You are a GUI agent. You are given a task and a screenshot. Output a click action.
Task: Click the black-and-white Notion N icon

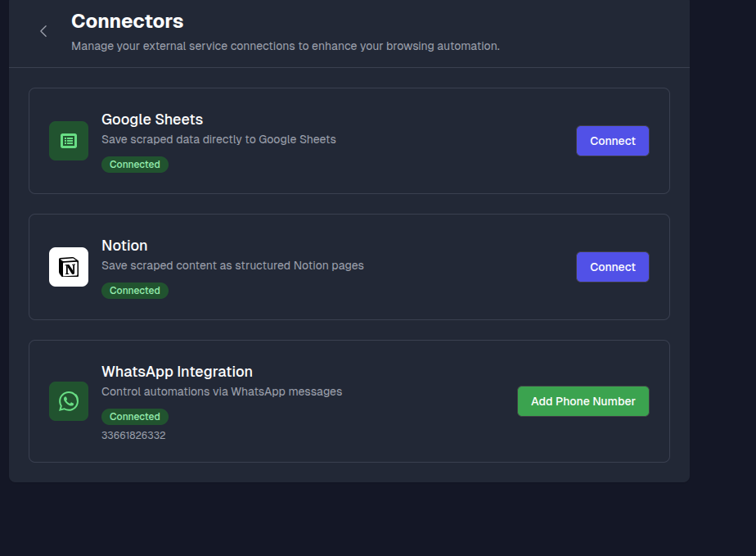point(68,266)
